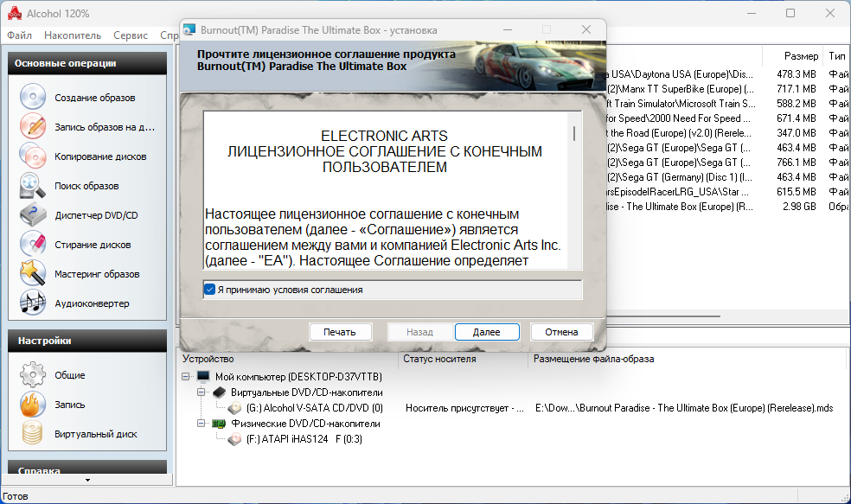Click Поиск образов label in sidebar
Image resolution: width=851 pixels, height=504 pixels.
86,186
